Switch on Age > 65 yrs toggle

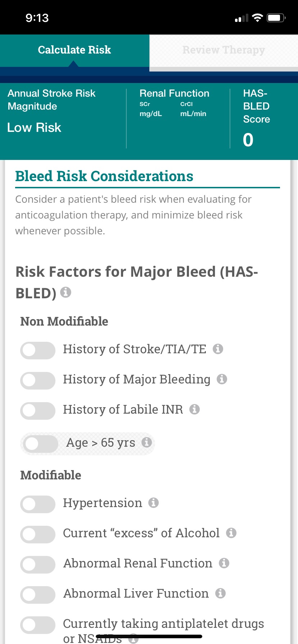tap(41, 444)
